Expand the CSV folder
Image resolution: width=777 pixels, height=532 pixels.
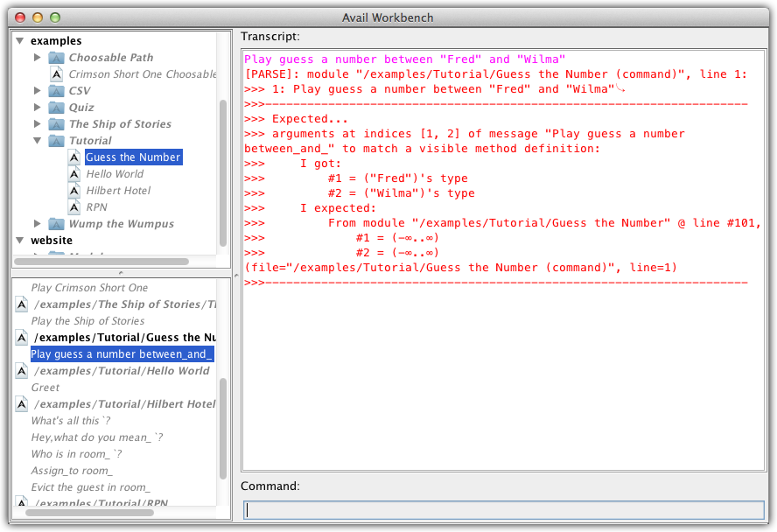click(x=37, y=91)
